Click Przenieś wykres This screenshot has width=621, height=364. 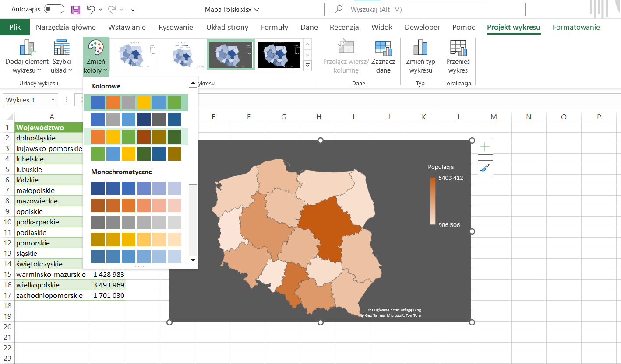coord(458,57)
